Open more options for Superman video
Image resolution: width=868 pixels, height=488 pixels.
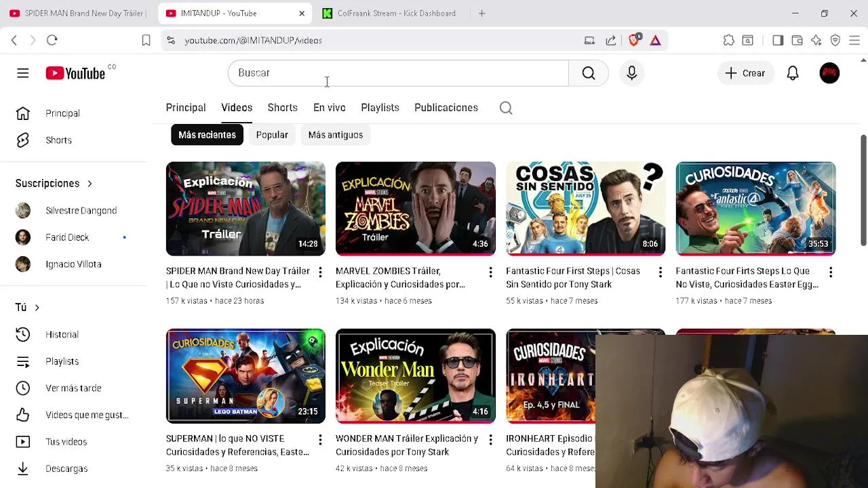[x=320, y=440]
